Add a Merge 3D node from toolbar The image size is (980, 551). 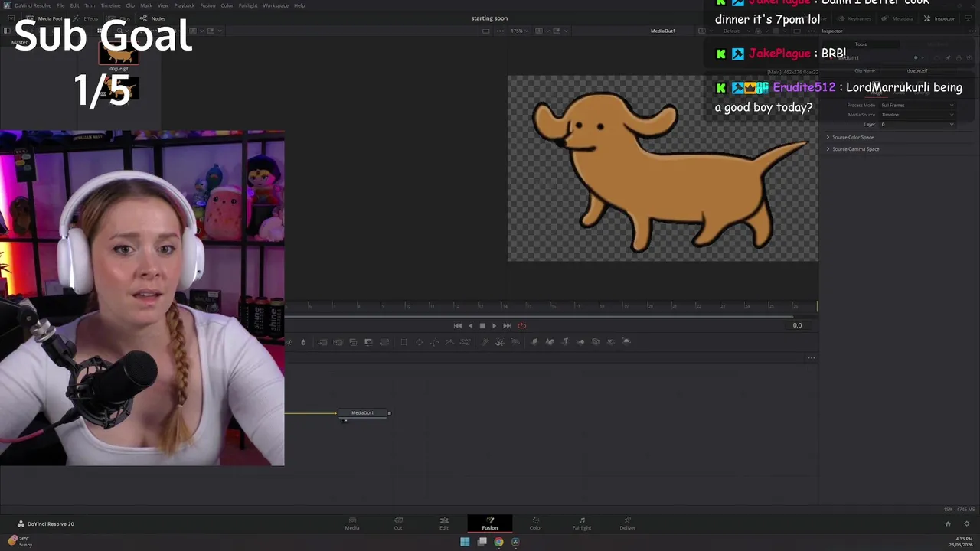[580, 341]
